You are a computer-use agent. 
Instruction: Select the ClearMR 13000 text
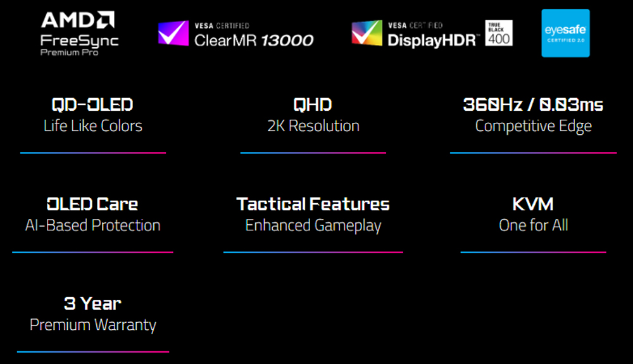(x=254, y=41)
